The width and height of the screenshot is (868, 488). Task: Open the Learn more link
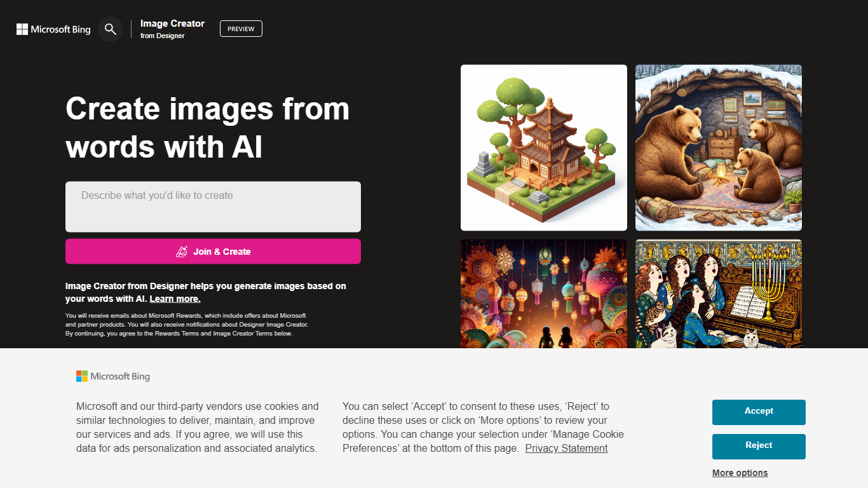pyautogui.click(x=175, y=299)
